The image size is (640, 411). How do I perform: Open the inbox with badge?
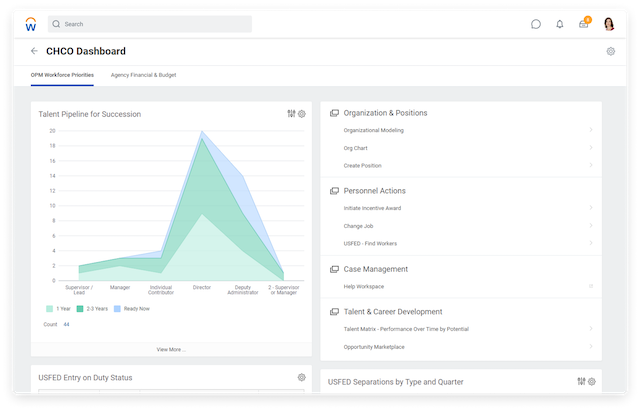pyautogui.click(x=584, y=24)
